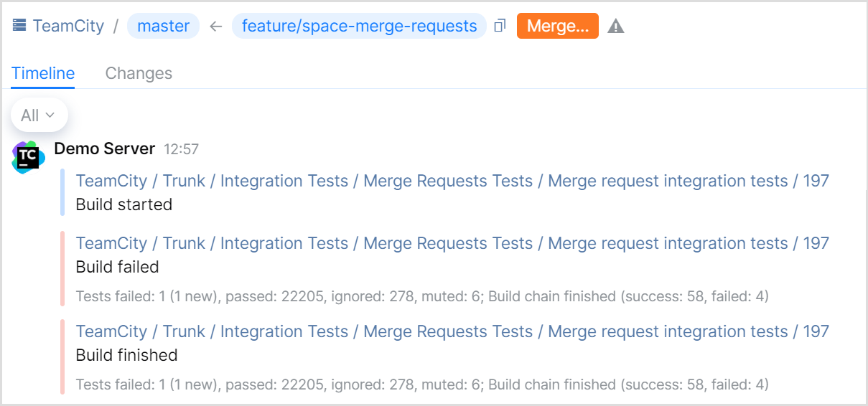
Task: Expand the All filter dropdown
Action: pyautogui.click(x=39, y=115)
